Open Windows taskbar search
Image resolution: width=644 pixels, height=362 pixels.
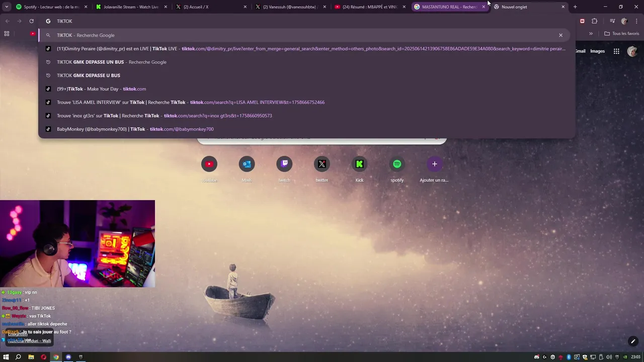point(18,357)
